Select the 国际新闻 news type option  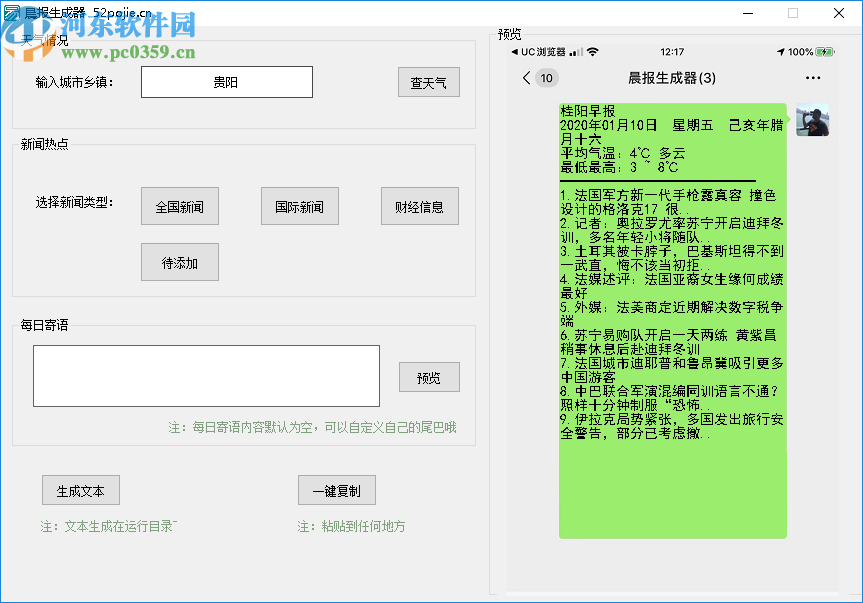pyautogui.click(x=299, y=206)
